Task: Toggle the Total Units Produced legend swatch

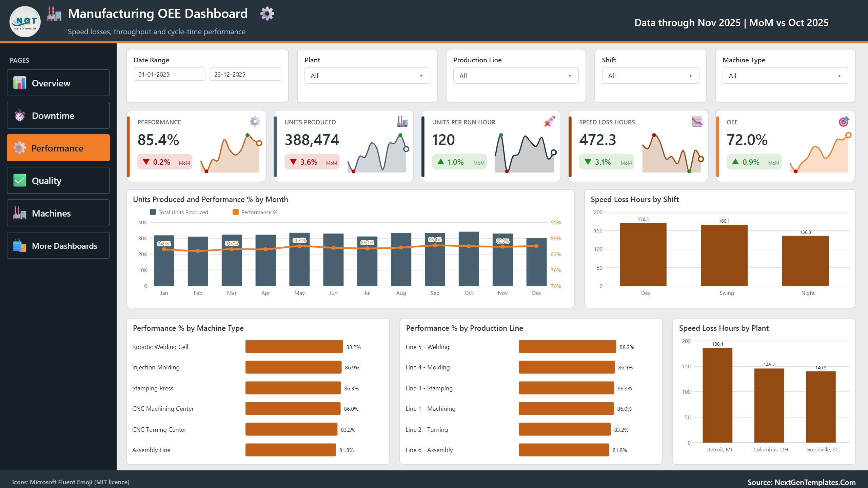Action: coord(153,212)
